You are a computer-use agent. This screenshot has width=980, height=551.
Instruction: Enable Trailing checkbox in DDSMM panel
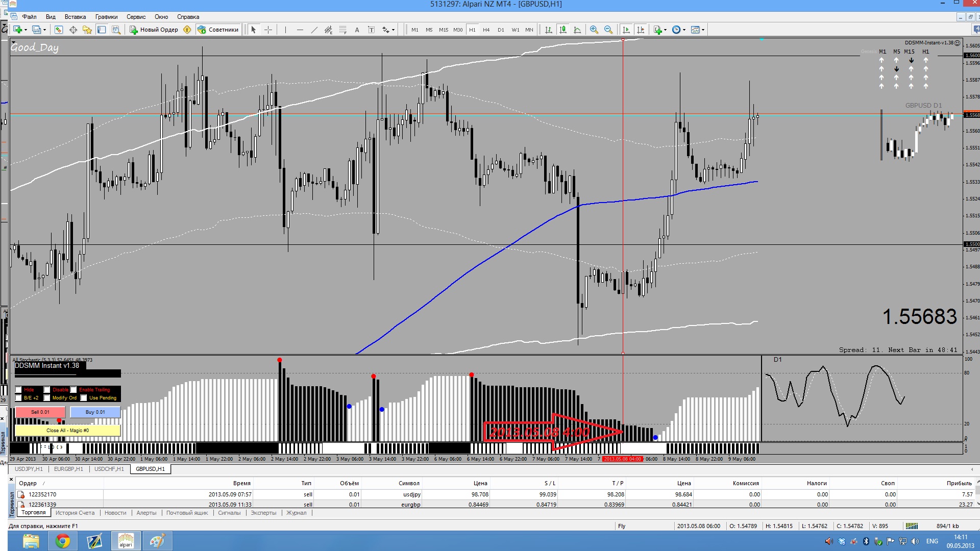coord(73,390)
